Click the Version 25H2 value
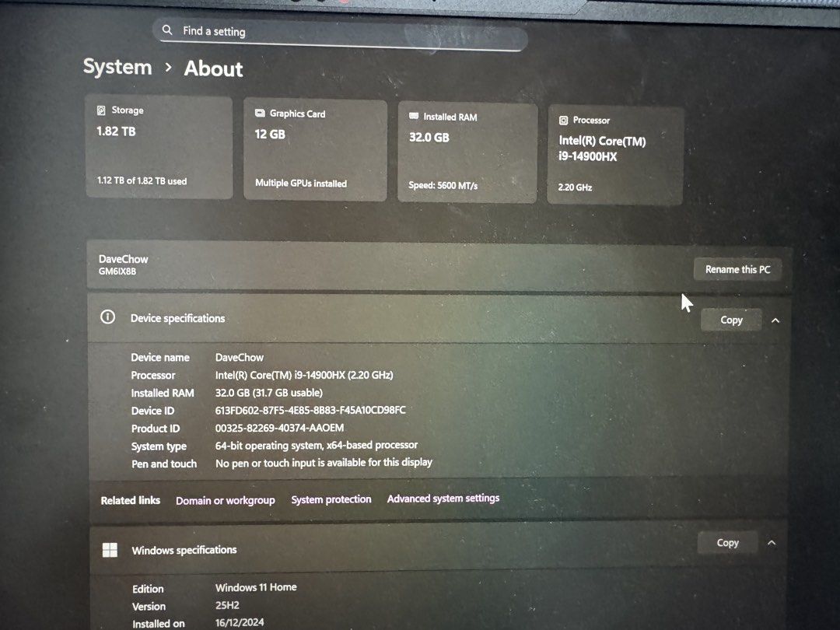 click(x=227, y=605)
